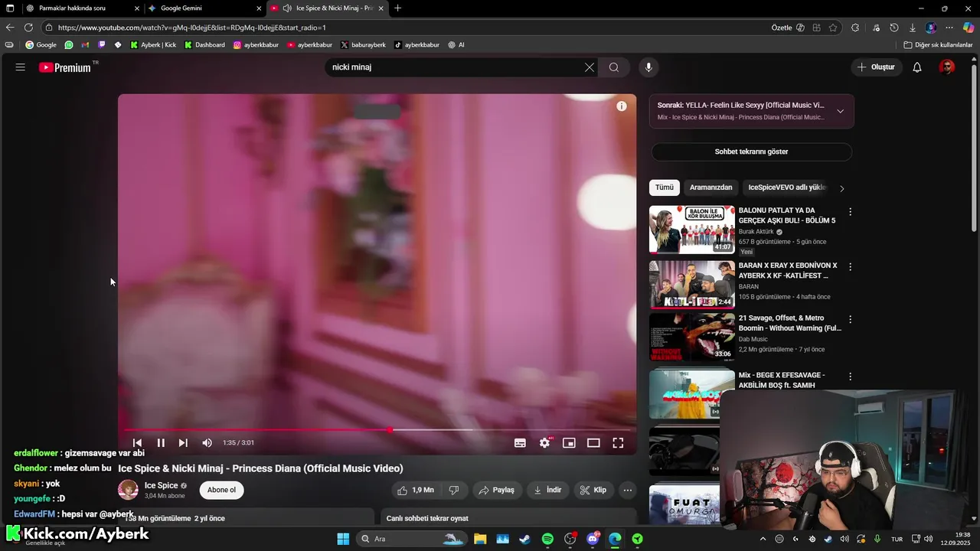
Task: Open Steam from taskbar
Action: click(x=524, y=539)
